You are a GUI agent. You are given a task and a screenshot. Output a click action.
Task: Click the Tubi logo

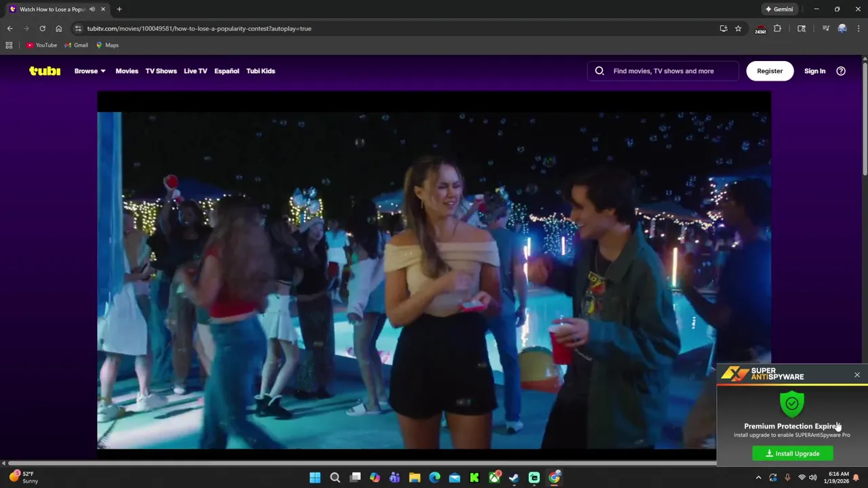[45, 70]
